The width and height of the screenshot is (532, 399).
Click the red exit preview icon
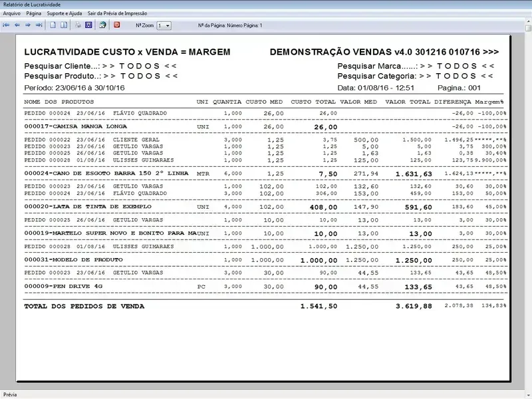117,25
